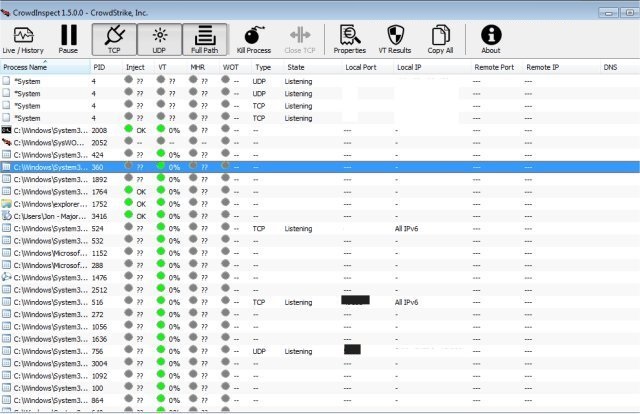Click green Inject indicator for explorer PID 1752
Viewport: 640px width, 414px height.
(129, 202)
